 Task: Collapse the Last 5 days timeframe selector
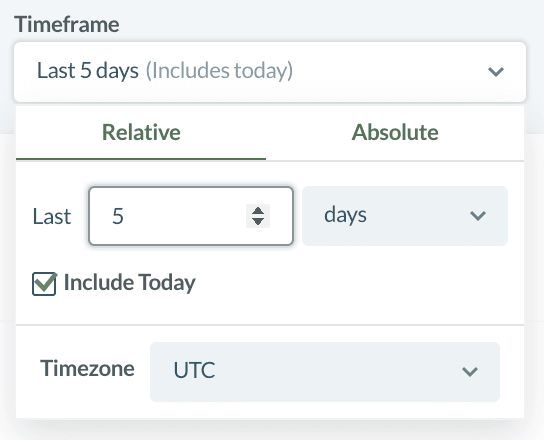click(270, 72)
